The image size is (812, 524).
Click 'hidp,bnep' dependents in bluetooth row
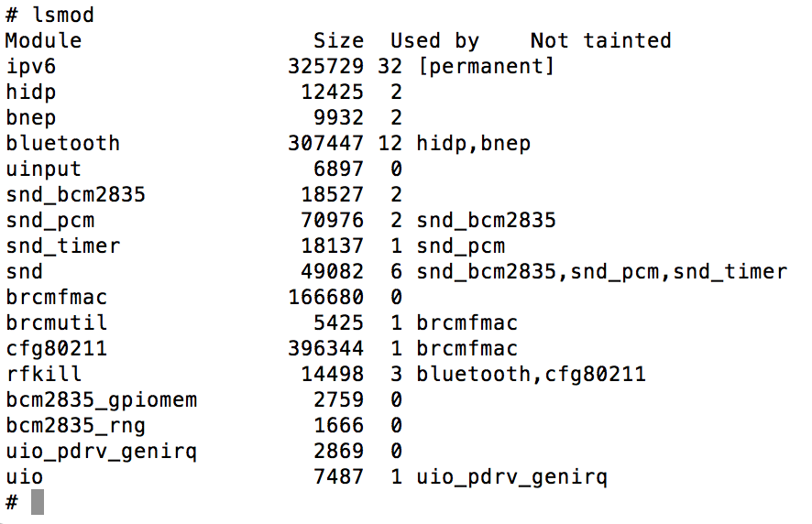click(x=473, y=144)
